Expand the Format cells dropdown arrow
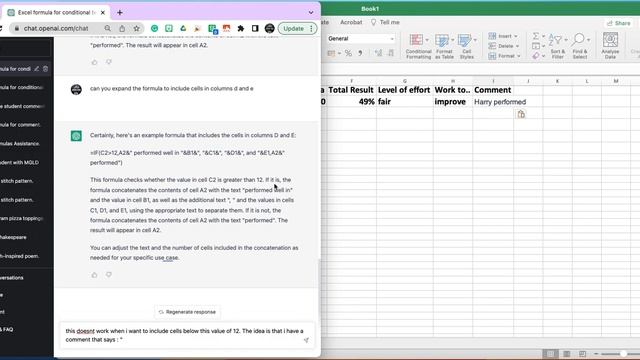This screenshot has width=640, height=360. [519, 56]
